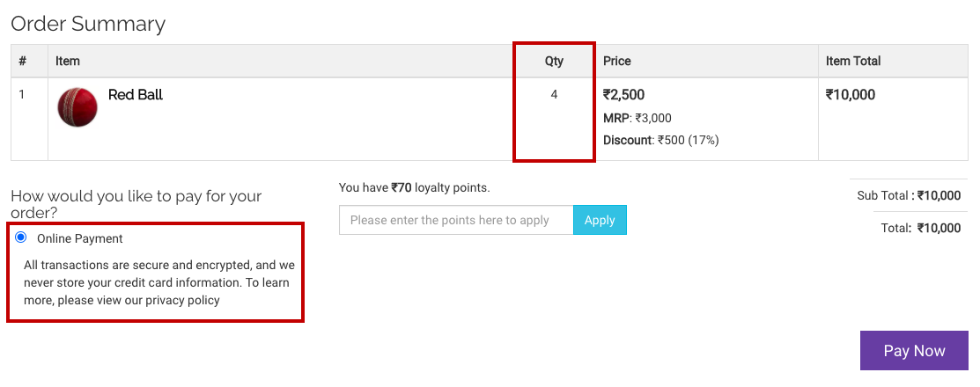Click the Sub Total amount line

(909, 195)
